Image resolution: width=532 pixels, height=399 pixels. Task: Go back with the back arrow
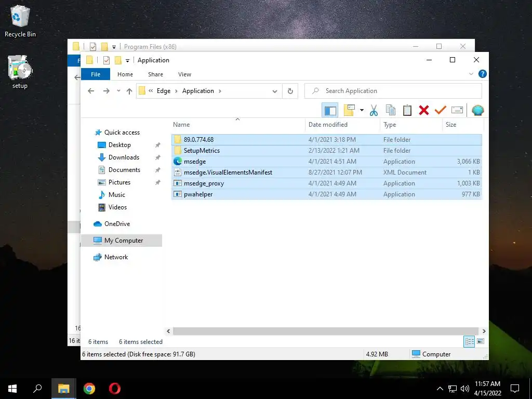[91, 91]
